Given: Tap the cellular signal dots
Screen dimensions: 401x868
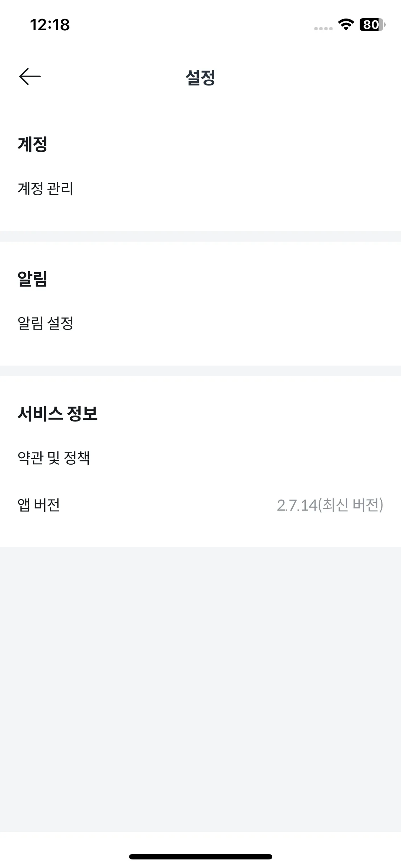Looking at the screenshot, I should [x=323, y=29].
